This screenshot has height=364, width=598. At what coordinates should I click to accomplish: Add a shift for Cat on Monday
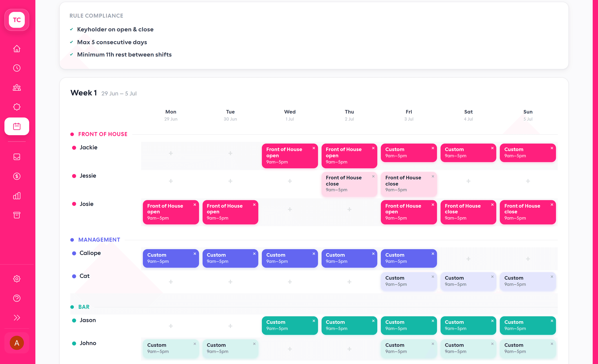click(x=171, y=282)
